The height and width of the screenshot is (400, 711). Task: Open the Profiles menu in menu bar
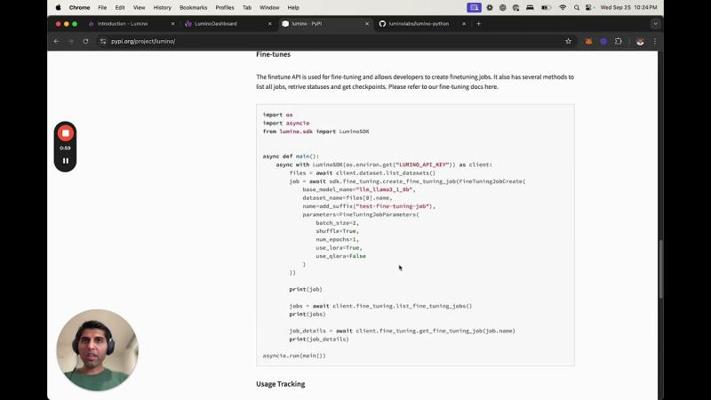pos(225,7)
